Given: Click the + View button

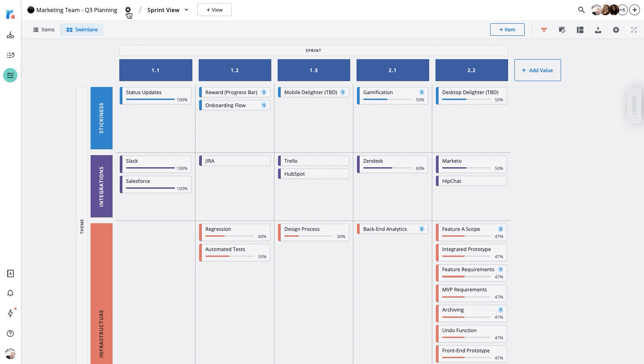Looking at the screenshot, I should click(214, 10).
